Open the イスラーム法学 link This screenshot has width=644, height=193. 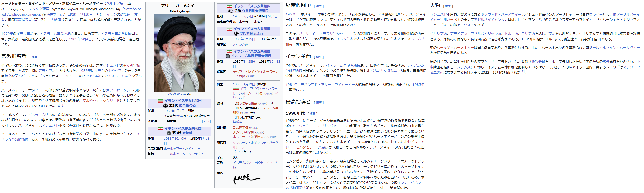(120, 76)
